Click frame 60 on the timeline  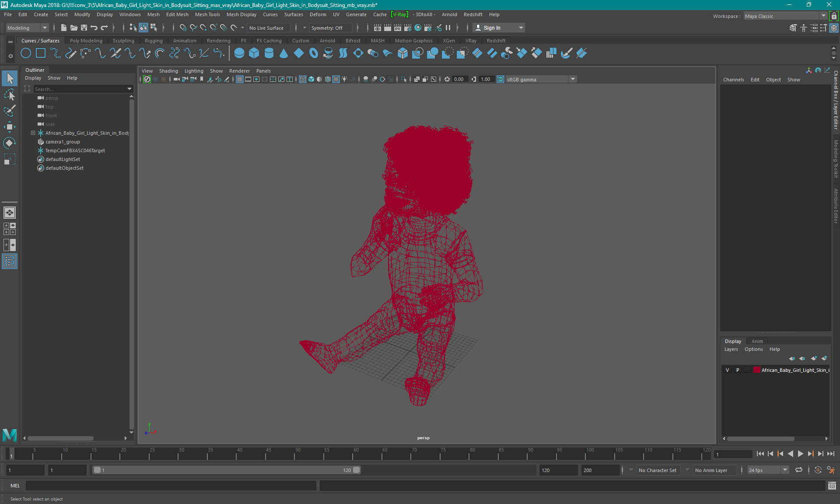(x=353, y=454)
